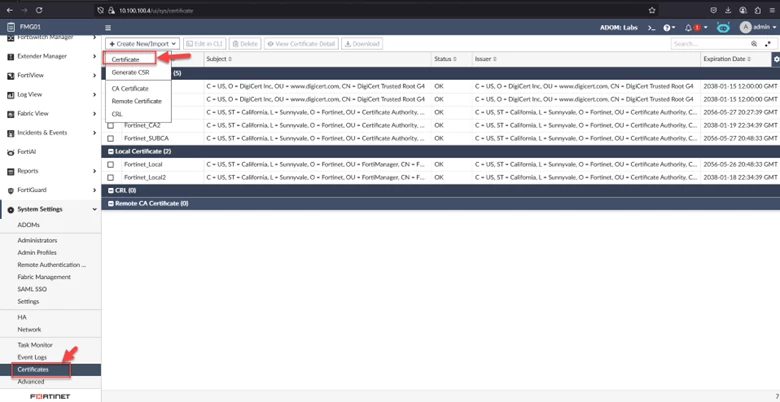
Task: Click the Edit in CLI button
Action: [204, 44]
